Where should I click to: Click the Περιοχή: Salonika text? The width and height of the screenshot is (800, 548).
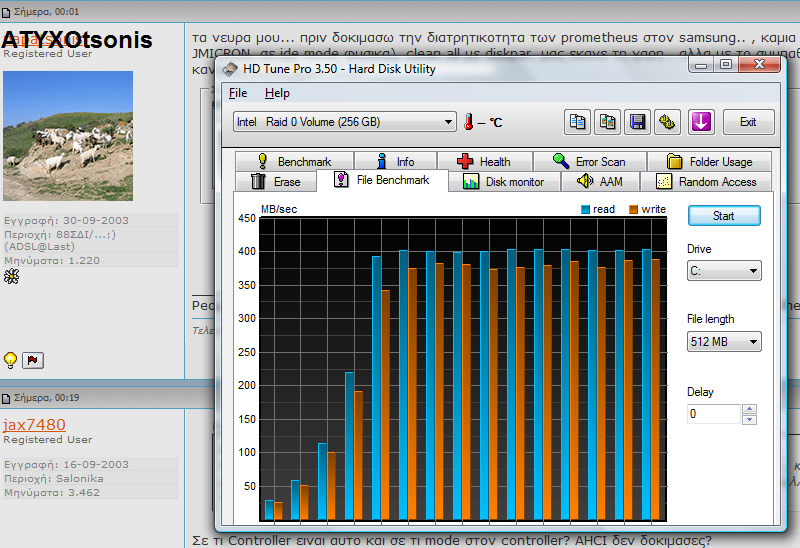[54, 479]
